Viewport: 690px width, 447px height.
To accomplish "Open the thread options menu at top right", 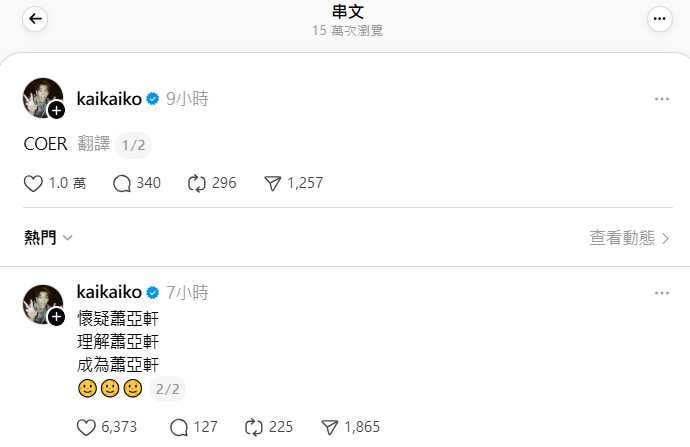I will (x=660, y=19).
